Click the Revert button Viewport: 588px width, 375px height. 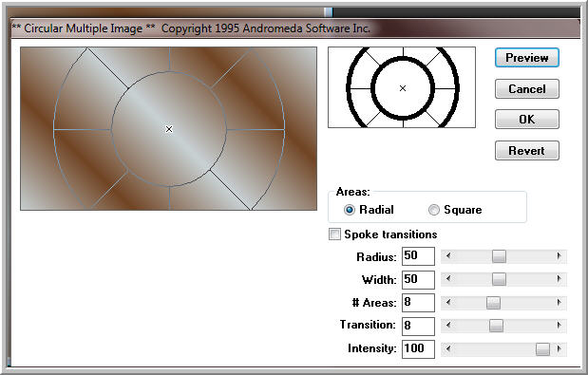527,150
